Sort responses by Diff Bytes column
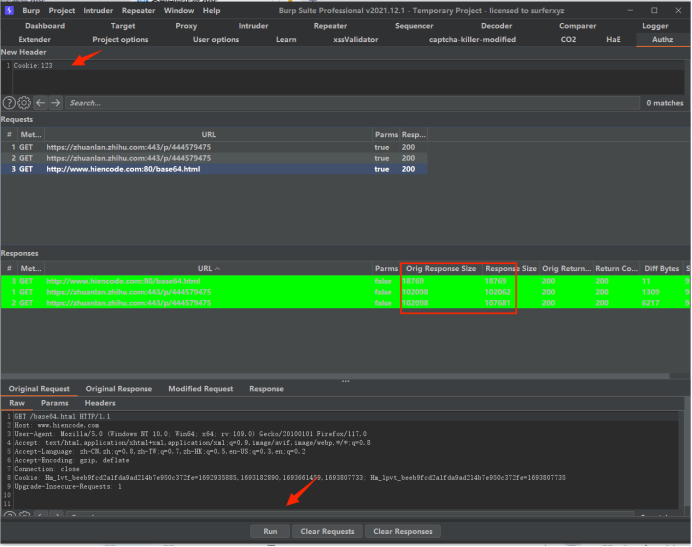Image resolution: width=692 pixels, height=547 pixels. (x=662, y=268)
